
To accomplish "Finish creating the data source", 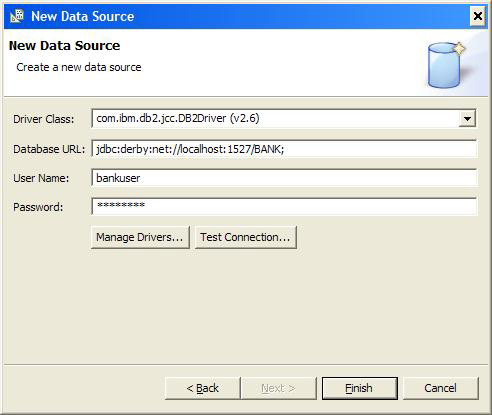I will pos(360,388).
